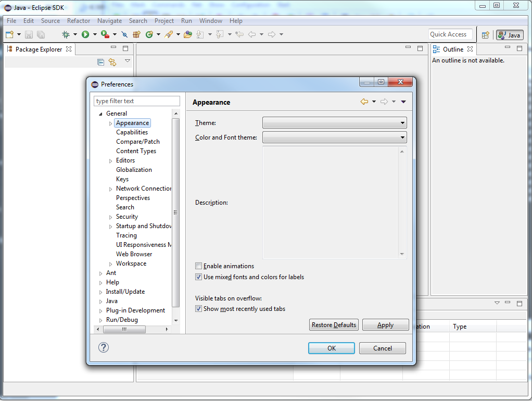Click the Save toolbar icon

(29, 34)
